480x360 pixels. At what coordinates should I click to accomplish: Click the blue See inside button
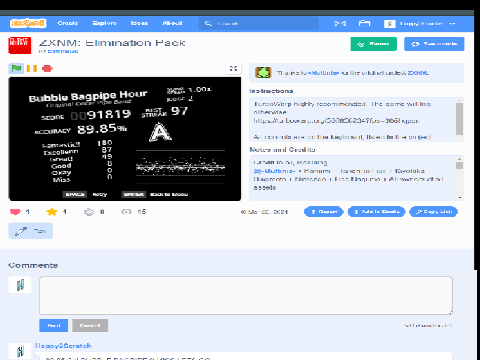[x=434, y=44]
